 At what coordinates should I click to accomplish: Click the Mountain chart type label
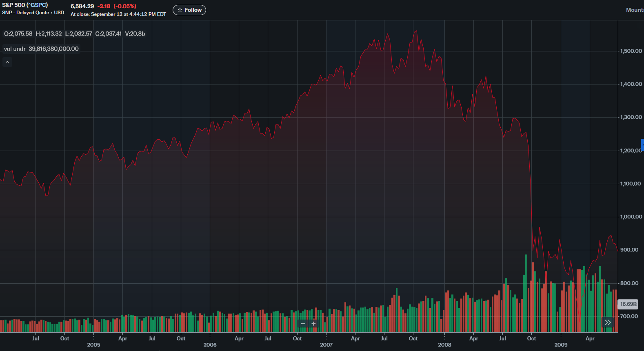pyautogui.click(x=635, y=10)
